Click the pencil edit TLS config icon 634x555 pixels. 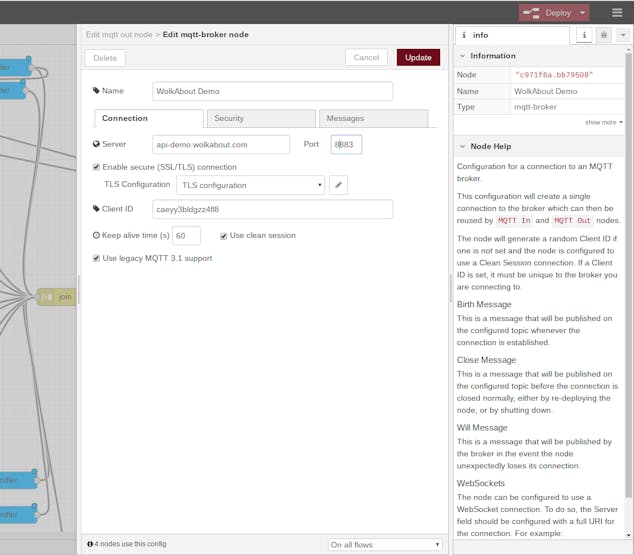(338, 185)
